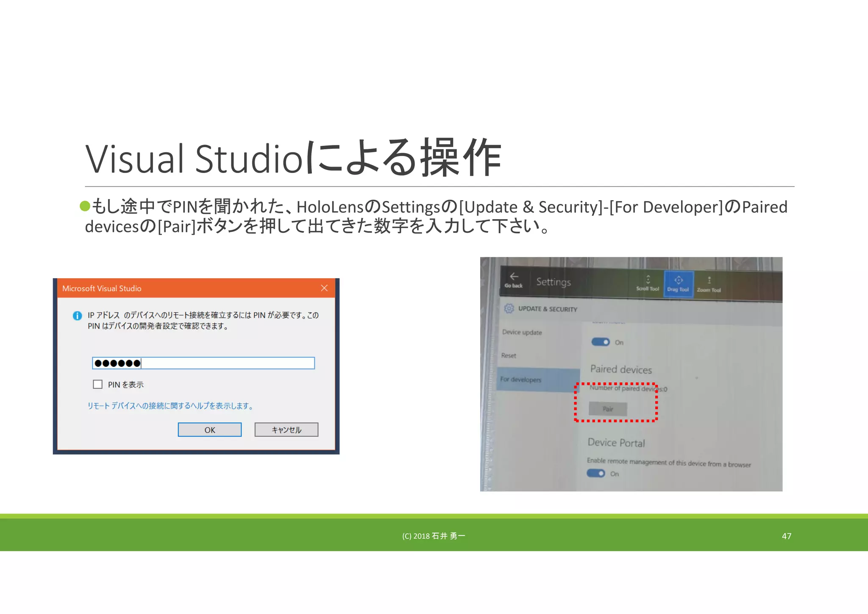Click the slide title 'Visual Studioによる操作'
Screen dimensions: 868x614
[x=293, y=158]
